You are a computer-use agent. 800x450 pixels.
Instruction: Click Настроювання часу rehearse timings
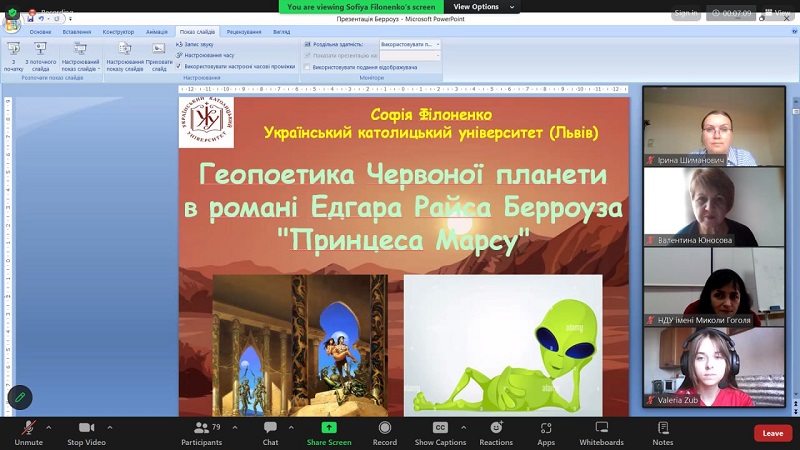pyautogui.click(x=205, y=55)
